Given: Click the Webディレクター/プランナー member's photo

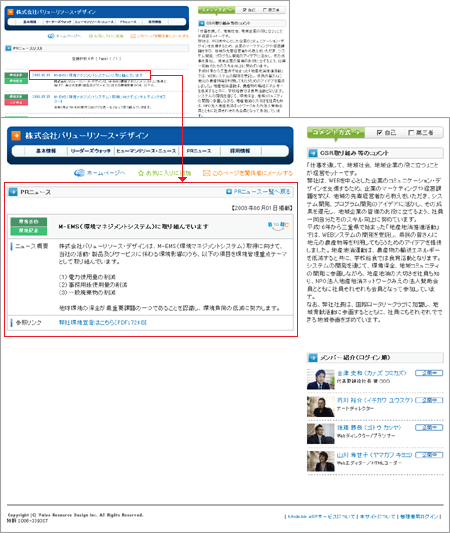Looking at the screenshot, I should (321, 434).
